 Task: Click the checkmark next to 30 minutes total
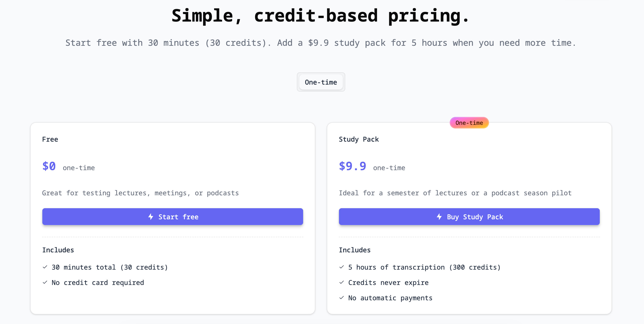(45, 267)
